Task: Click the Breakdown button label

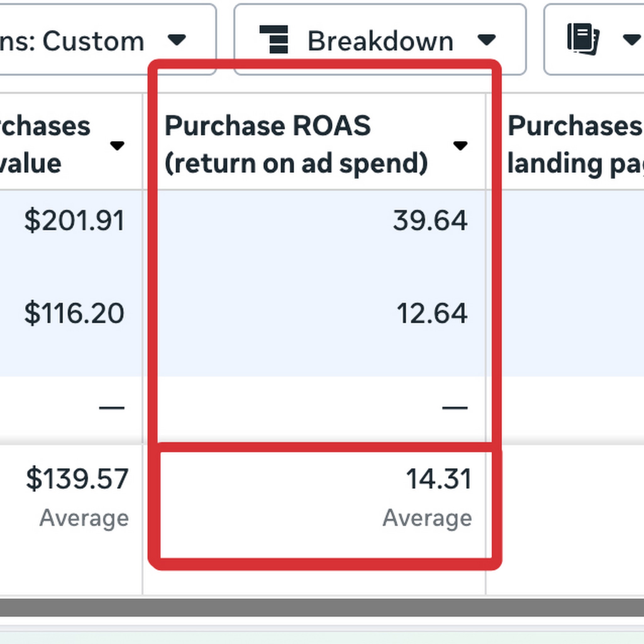Action: tap(380, 41)
